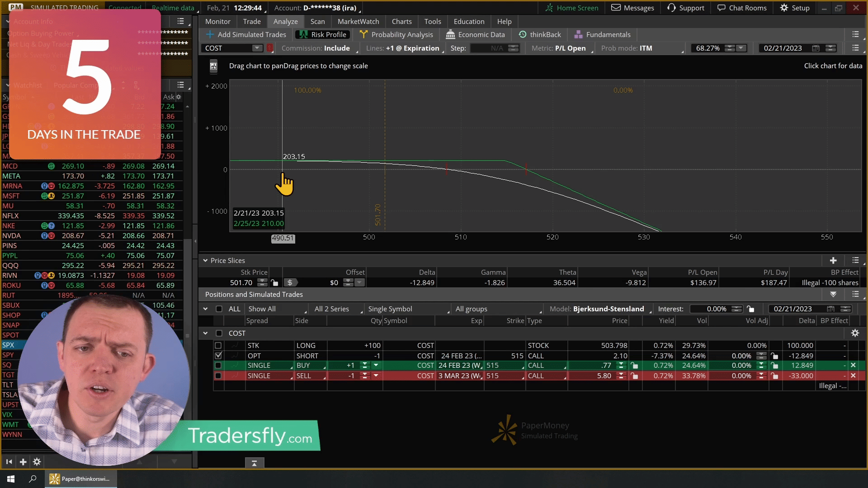Open the All 2 Series dropdown
Viewport: 868px width, 488px height.
[x=338, y=309]
